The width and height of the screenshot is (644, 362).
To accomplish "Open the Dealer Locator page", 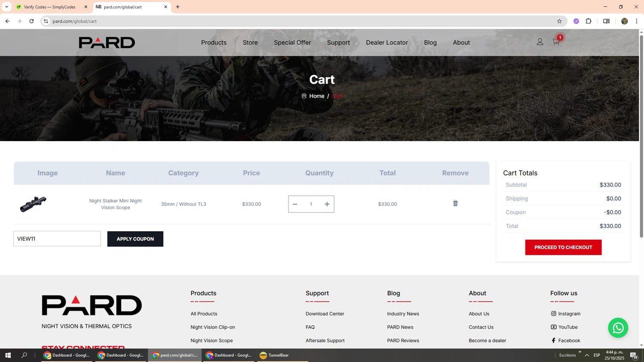I will pyautogui.click(x=387, y=42).
